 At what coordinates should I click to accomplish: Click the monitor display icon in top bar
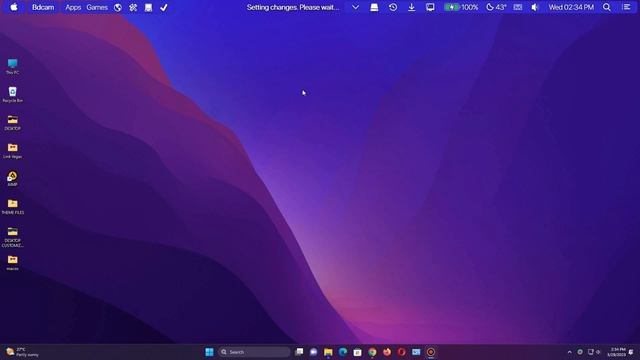[x=430, y=7]
